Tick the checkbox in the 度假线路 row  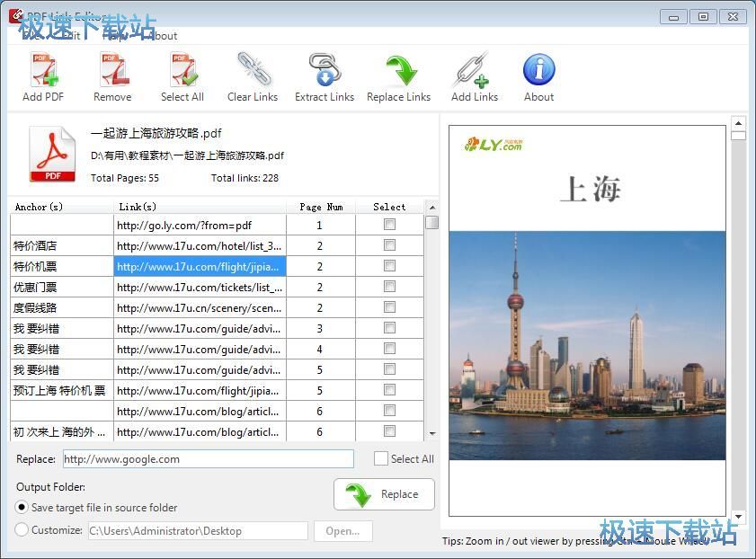coord(389,307)
